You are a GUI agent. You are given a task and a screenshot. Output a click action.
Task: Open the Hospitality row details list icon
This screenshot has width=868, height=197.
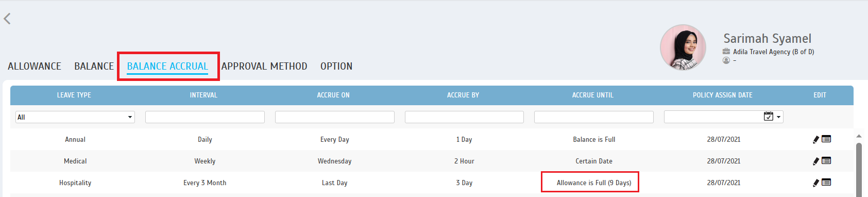(x=826, y=182)
